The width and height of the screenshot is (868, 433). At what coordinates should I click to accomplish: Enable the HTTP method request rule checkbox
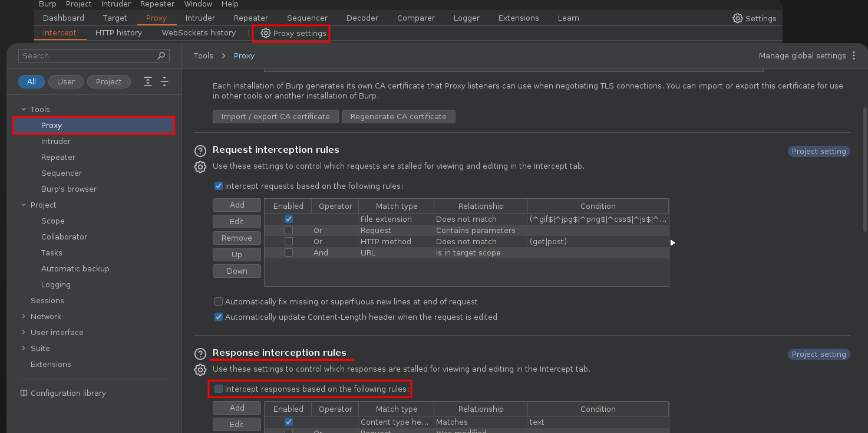(289, 242)
